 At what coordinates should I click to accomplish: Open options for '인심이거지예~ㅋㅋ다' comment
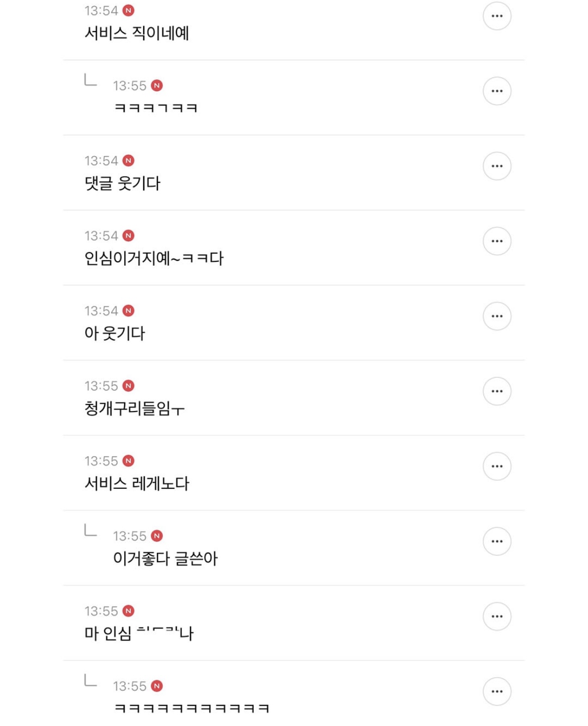[x=497, y=241]
